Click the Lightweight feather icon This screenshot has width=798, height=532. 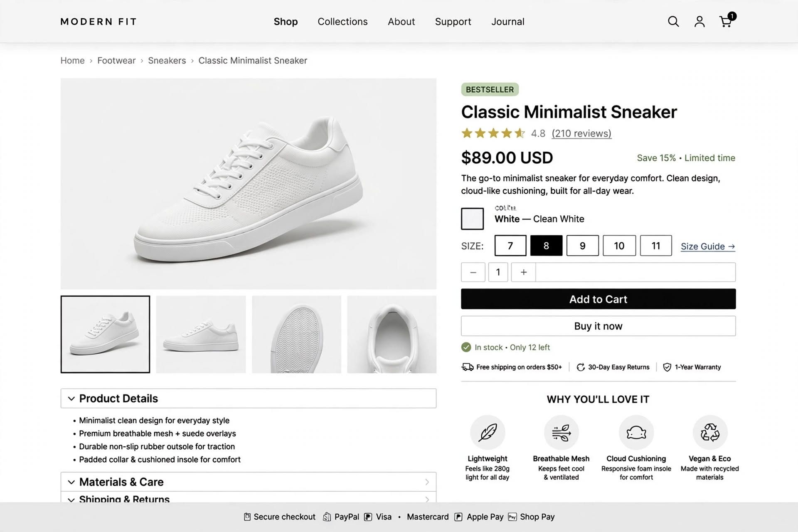(x=488, y=432)
